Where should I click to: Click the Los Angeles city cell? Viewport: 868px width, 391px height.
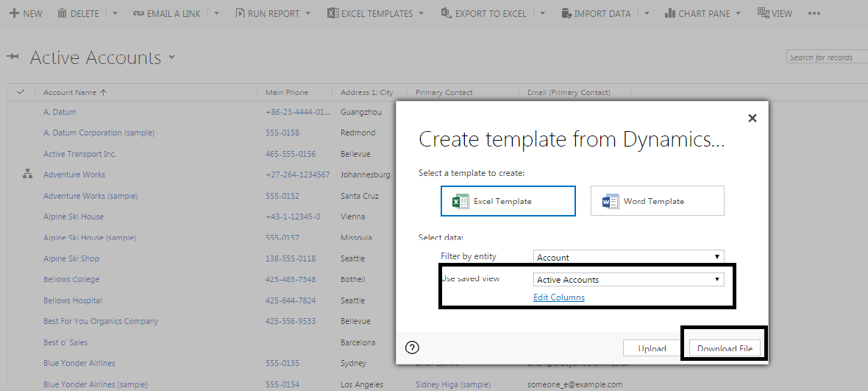click(x=361, y=384)
